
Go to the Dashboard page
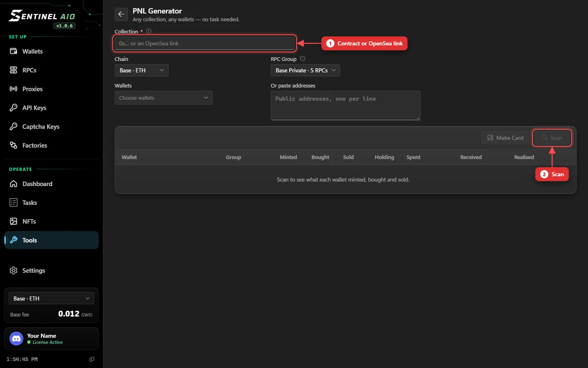51,184
